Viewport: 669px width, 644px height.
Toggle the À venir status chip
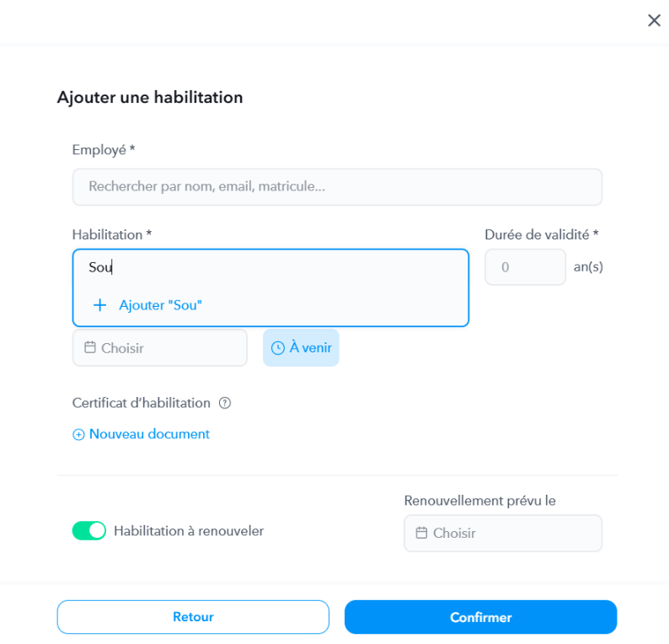301,347
